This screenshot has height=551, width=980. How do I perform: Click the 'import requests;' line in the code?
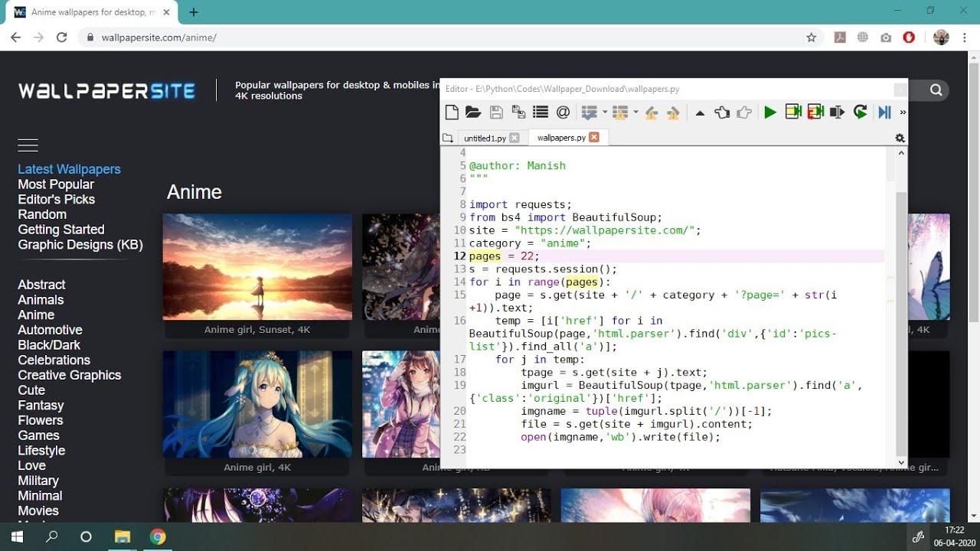(x=521, y=204)
